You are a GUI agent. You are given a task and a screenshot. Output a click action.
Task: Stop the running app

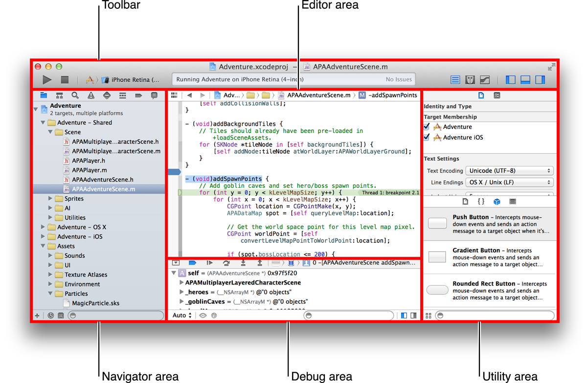66,79
